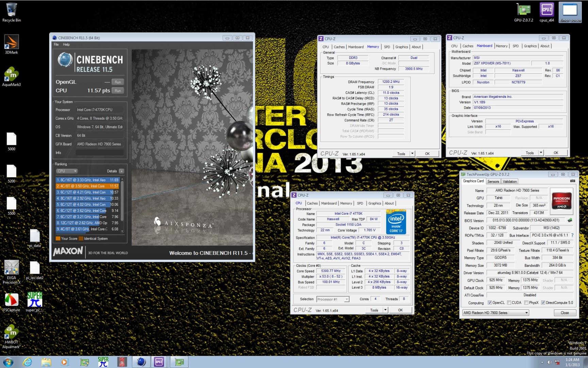Open the File menu in Cinebench
This screenshot has height=368, width=588.
[x=56, y=45]
